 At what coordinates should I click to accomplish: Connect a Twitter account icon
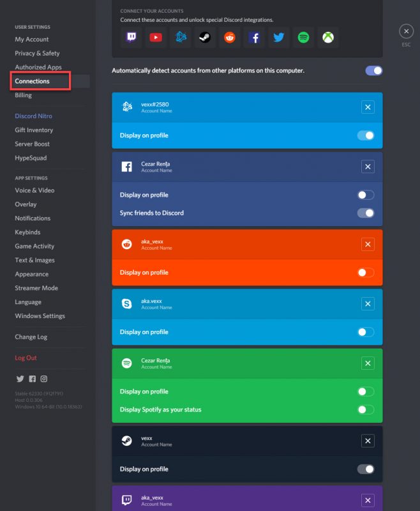279,38
